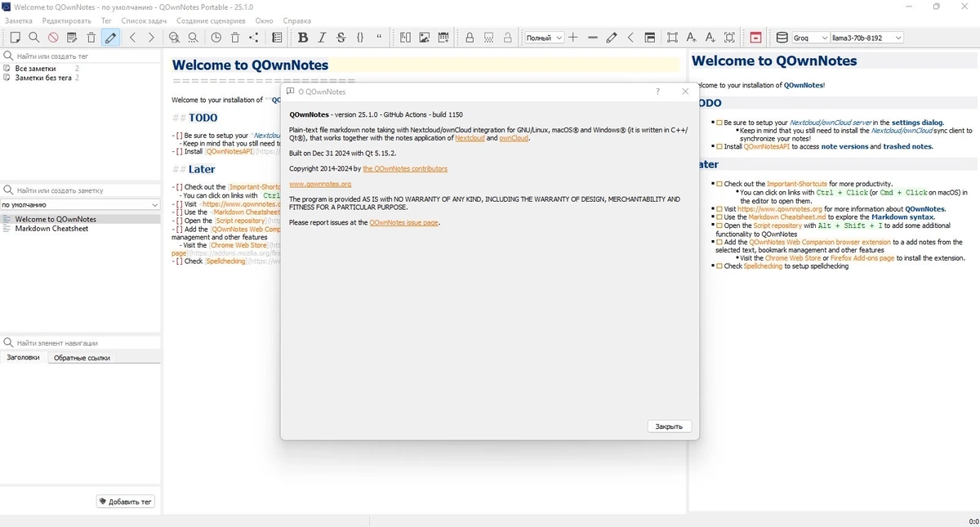Open www.qownnotes.org link in About dialog
This screenshot has width=980, height=527.
point(320,184)
